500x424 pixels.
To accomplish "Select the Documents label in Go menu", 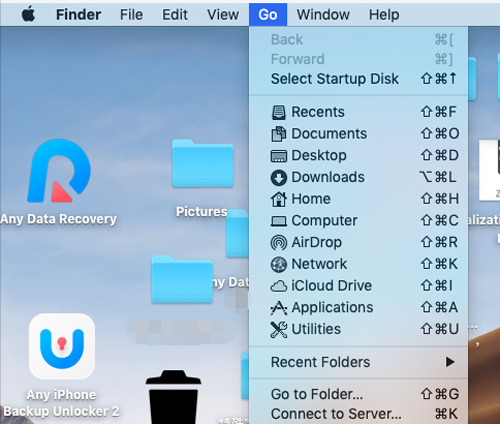I will 329,134.
